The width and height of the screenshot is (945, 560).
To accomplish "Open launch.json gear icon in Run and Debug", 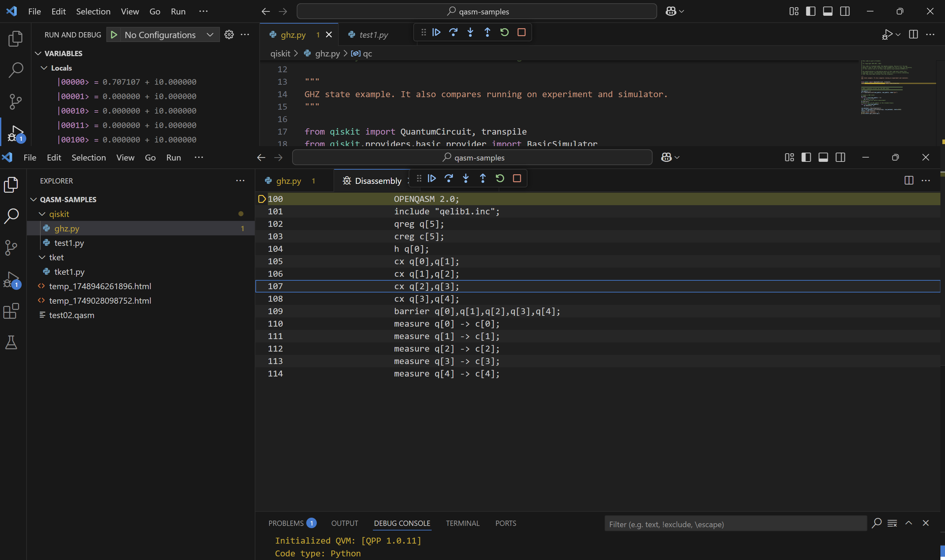I will click(x=229, y=35).
